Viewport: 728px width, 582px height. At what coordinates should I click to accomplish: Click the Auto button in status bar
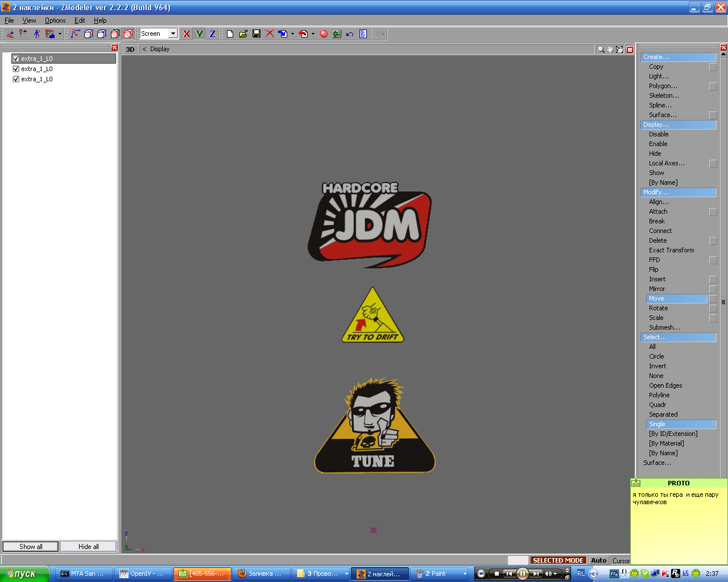598,560
